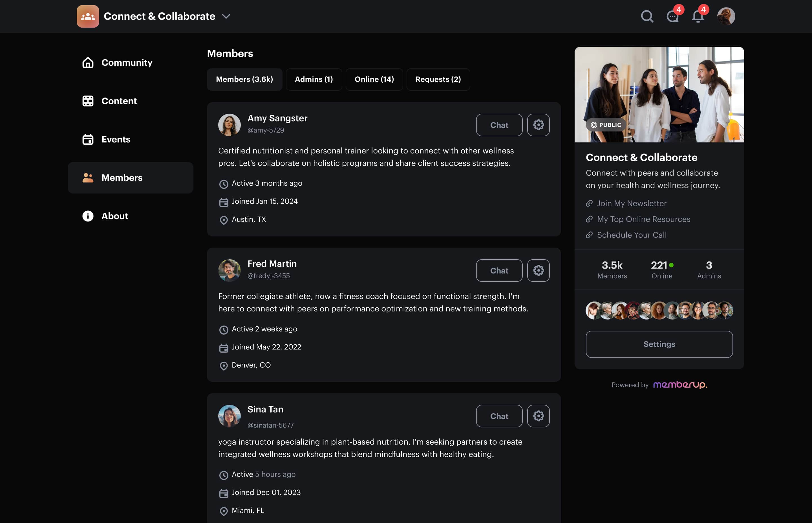812x523 pixels.
Task: Click the Connect & Collaborate logo icon
Action: tap(88, 16)
